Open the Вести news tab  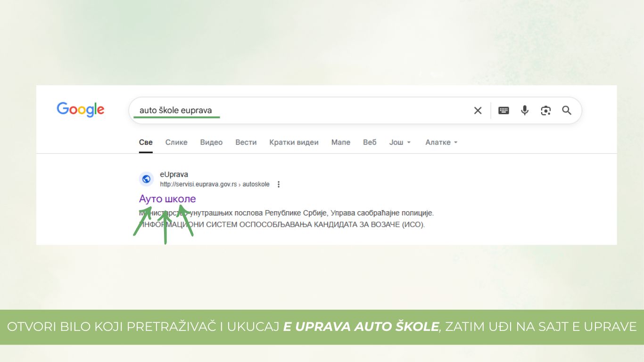pos(246,142)
